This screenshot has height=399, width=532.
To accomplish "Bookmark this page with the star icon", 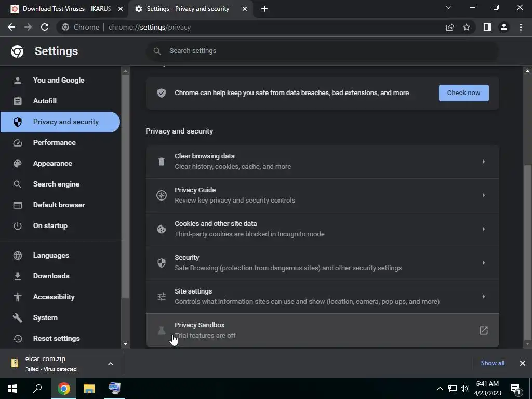I will (x=467, y=27).
